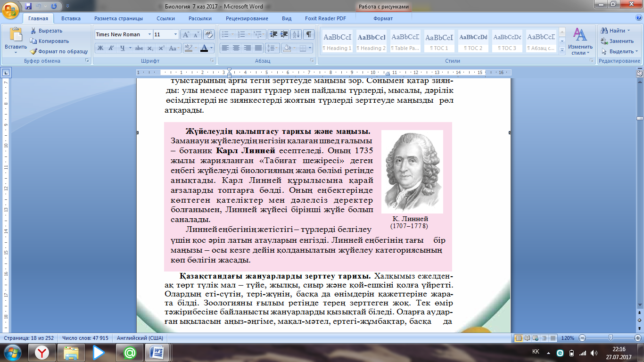This screenshot has width=644, height=362.
Task: Click the Sort A-Z icon
Action: [x=296, y=34]
